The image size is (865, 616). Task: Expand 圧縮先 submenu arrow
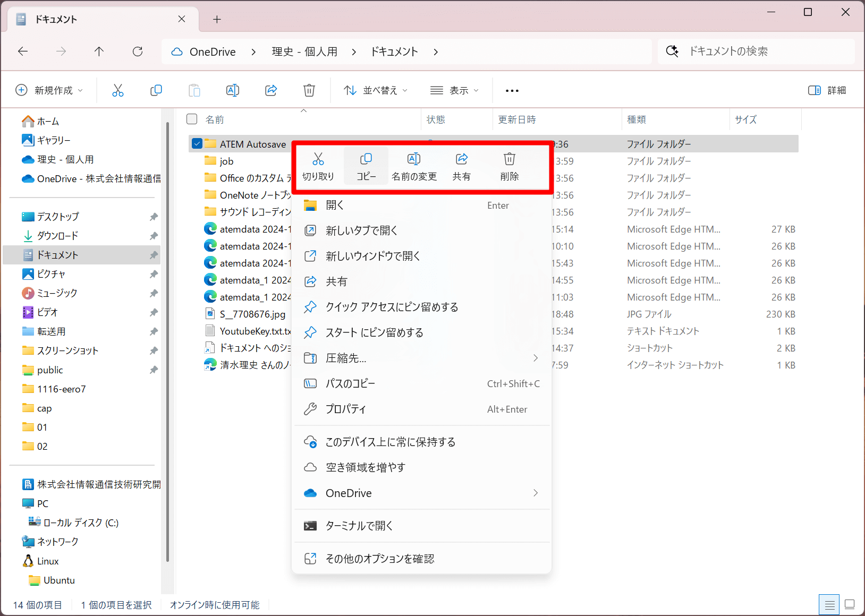click(x=536, y=358)
